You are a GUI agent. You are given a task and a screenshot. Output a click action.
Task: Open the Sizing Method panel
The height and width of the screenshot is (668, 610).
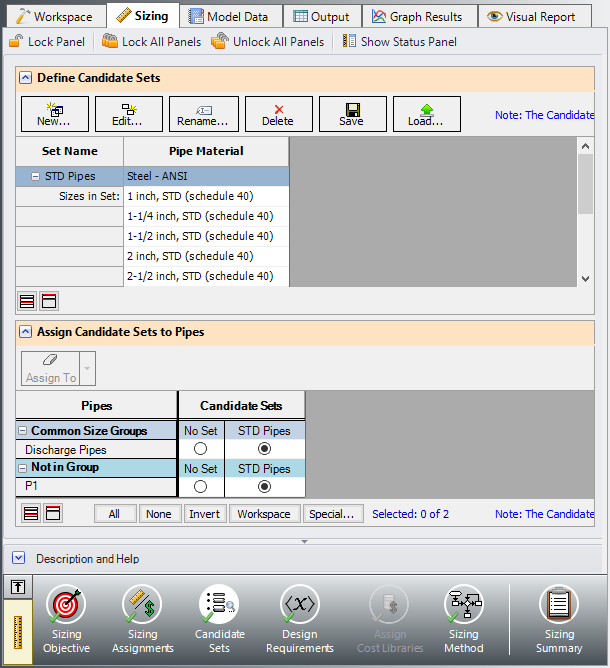[x=463, y=619]
